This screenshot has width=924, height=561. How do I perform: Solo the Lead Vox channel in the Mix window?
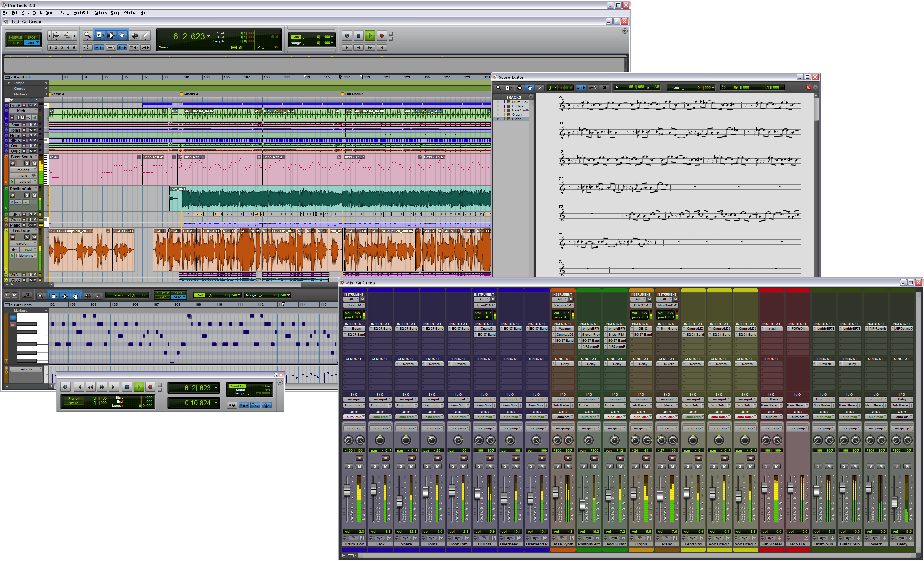pos(688,466)
